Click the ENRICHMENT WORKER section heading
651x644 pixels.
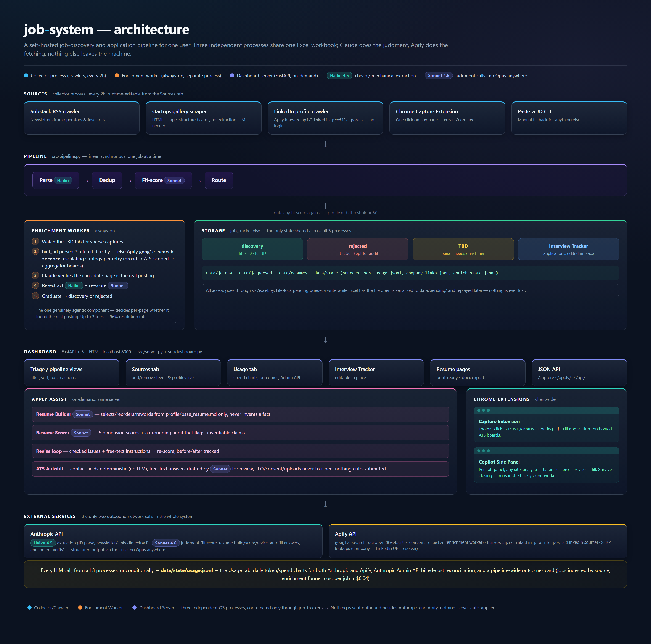61,231
